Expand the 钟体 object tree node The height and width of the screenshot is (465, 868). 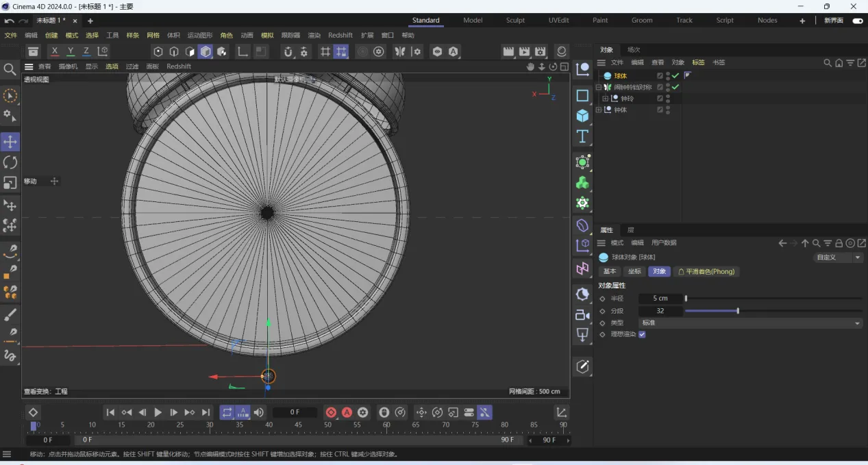(599, 110)
